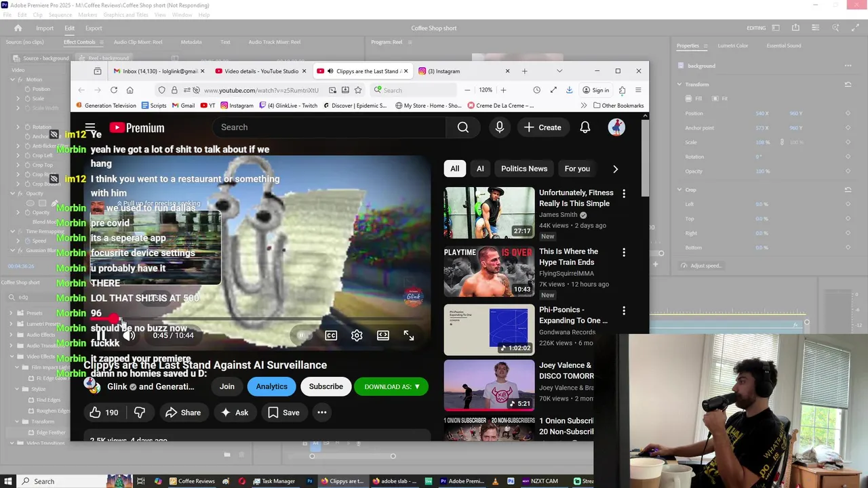The height and width of the screenshot is (488, 868).
Task: Click the YouTube Create button
Action: (x=542, y=127)
